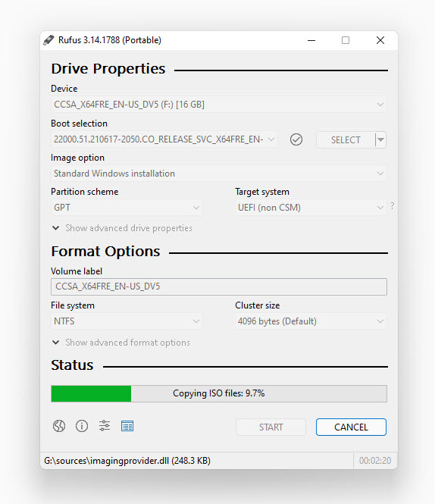This screenshot has height=504, width=435.
Task: Minimize the Rufus window
Action: pos(311,40)
